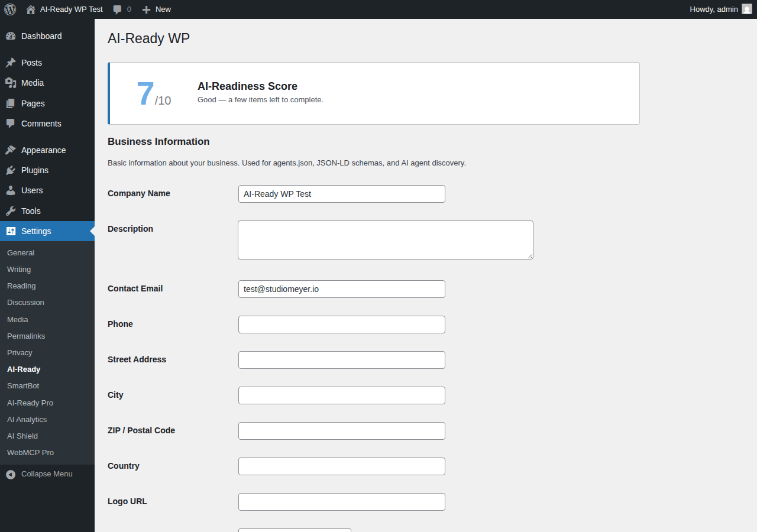Click the Logo URL label

click(x=127, y=501)
